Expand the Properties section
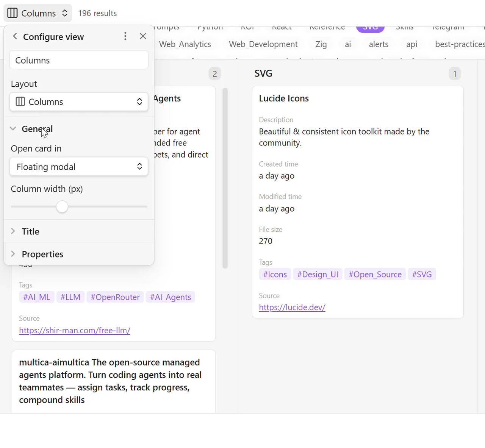Screen dimensions: 485x448 coord(79,254)
